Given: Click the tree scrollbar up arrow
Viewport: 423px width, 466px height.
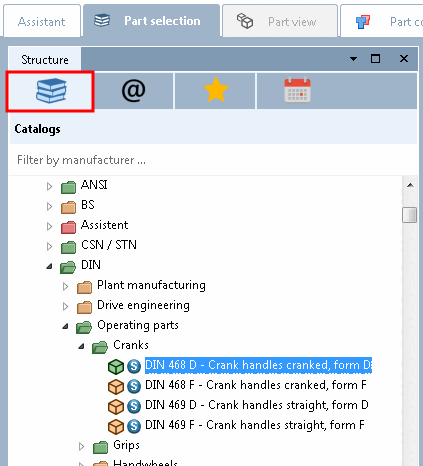Looking at the screenshot, I should tap(410, 185).
